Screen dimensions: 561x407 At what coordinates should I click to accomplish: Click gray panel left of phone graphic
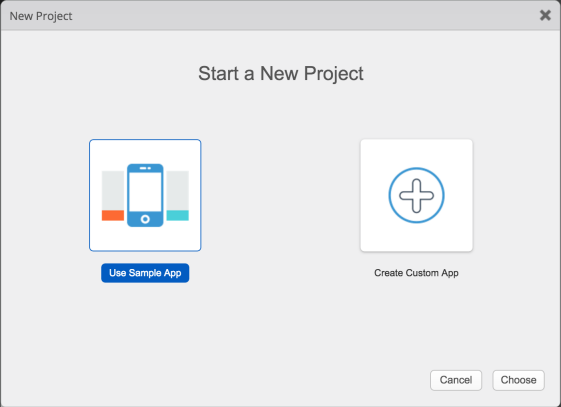click(113, 190)
